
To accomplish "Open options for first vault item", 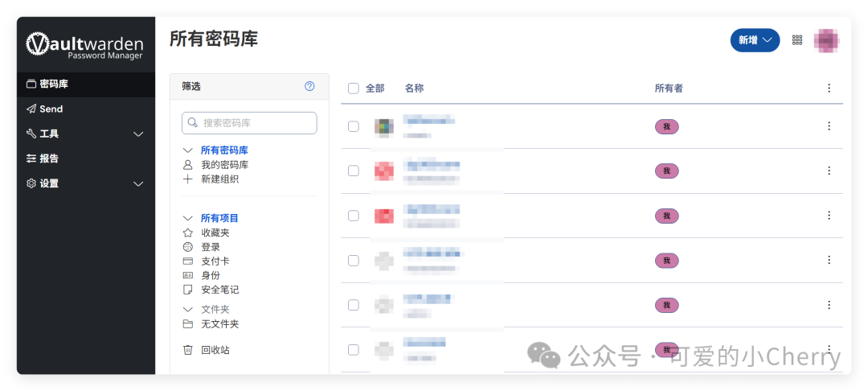I will click(829, 126).
